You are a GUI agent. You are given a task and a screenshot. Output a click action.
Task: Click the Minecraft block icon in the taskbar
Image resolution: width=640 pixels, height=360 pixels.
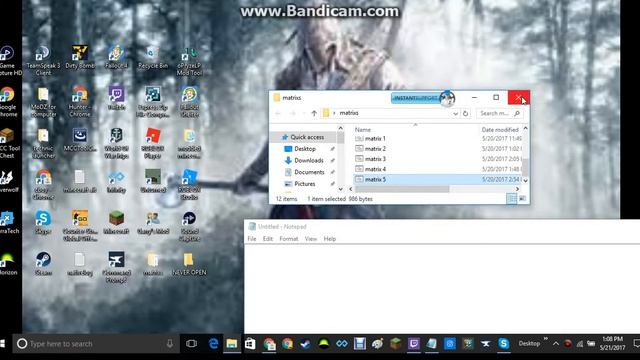coord(396,344)
